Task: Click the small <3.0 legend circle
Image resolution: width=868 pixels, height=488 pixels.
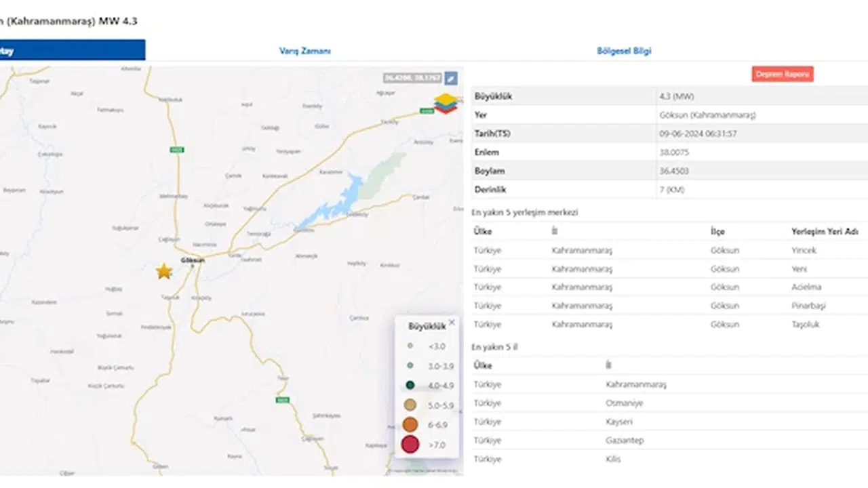Action: pyautogui.click(x=410, y=346)
